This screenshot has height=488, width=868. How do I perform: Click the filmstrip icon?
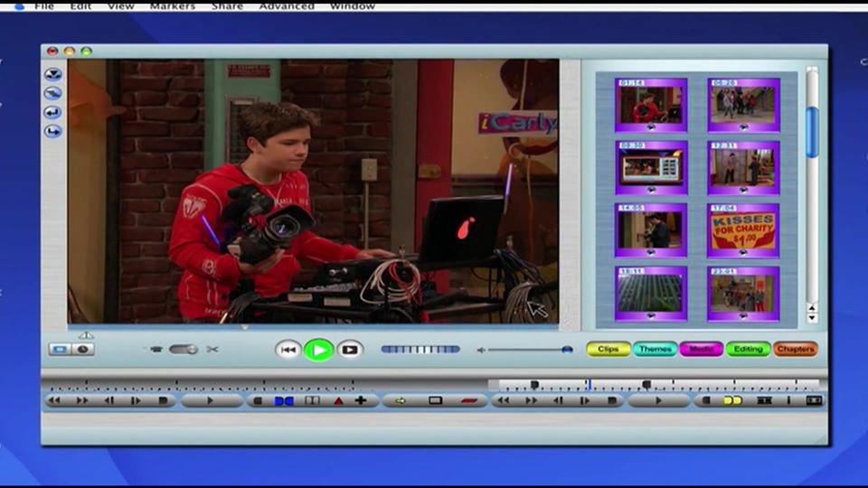pyautogui.click(x=765, y=400)
